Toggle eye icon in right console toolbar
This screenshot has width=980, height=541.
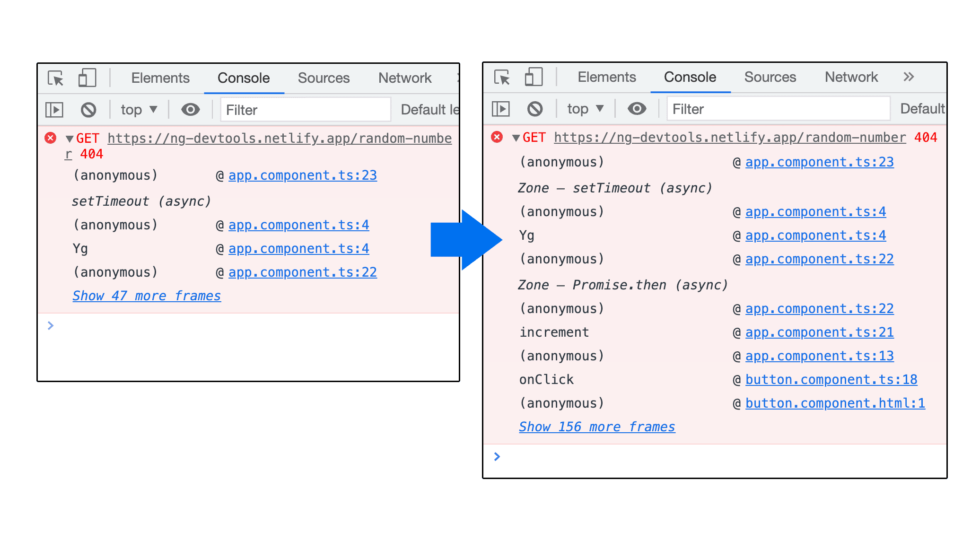coord(638,109)
